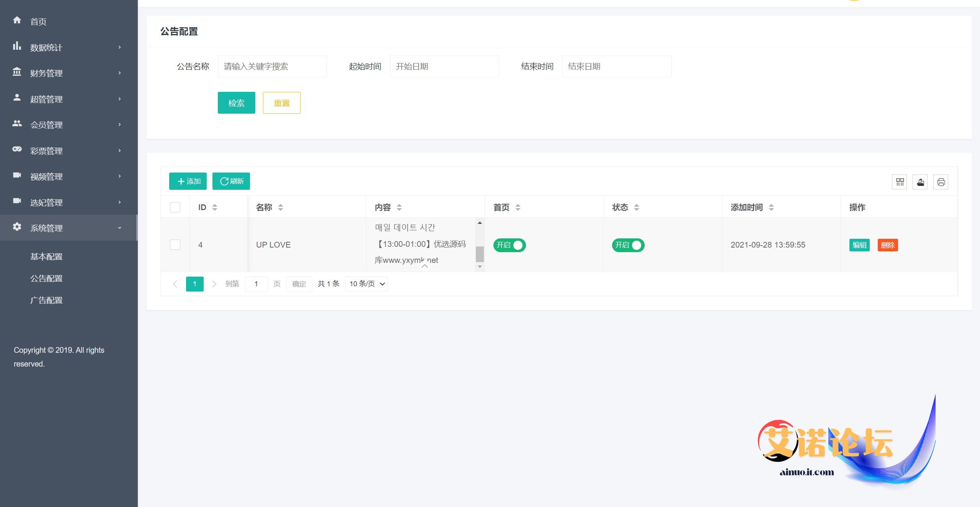Click 编辑 for UP LOVE row

tap(860, 245)
